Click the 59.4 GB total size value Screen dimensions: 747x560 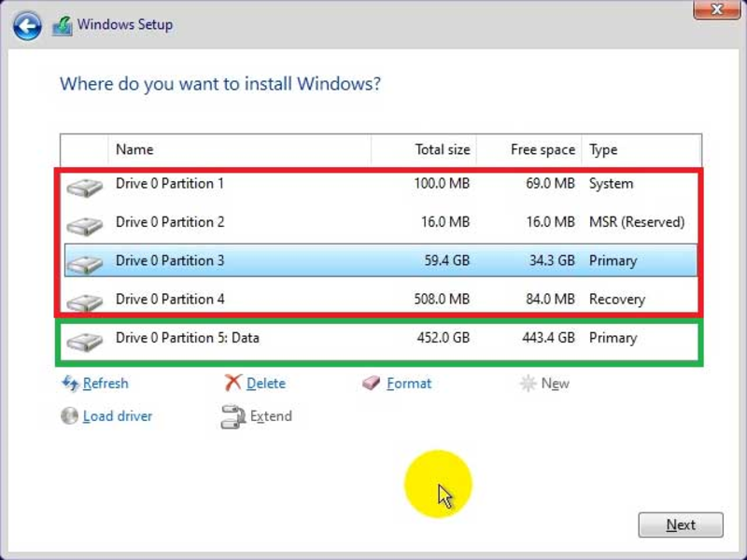point(447,260)
